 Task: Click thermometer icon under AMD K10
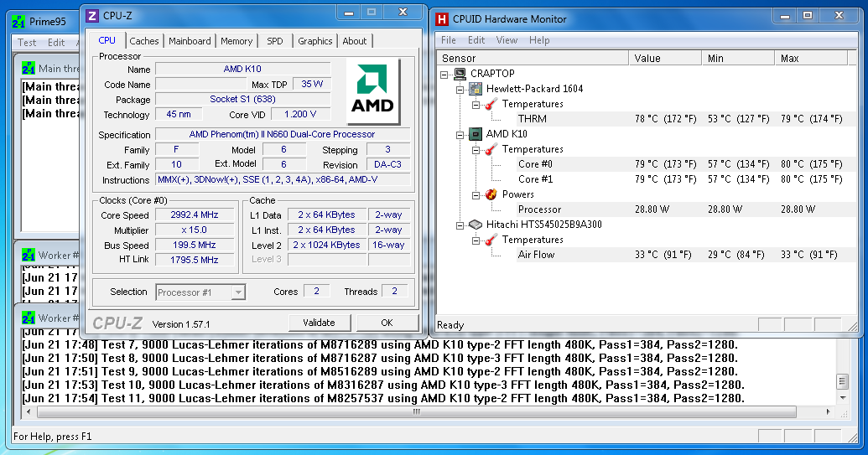pyautogui.click(x=491, y=149)
